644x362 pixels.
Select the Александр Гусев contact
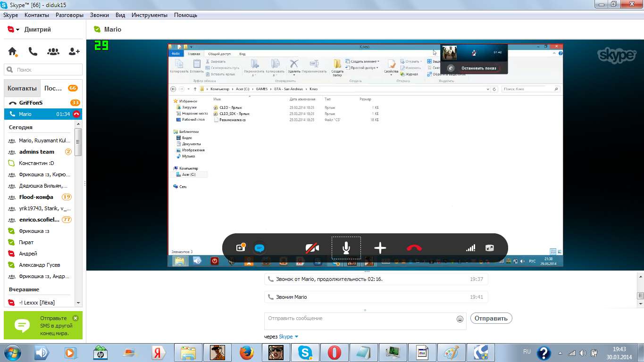click(40, 265)
